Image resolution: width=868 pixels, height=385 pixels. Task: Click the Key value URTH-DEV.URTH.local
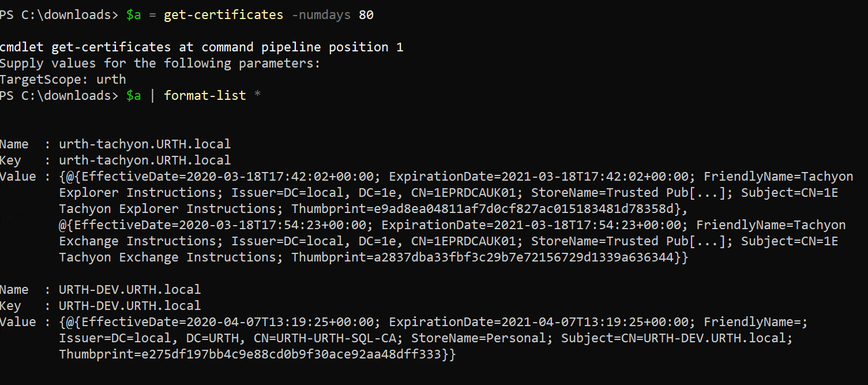[x=130, y=306]
